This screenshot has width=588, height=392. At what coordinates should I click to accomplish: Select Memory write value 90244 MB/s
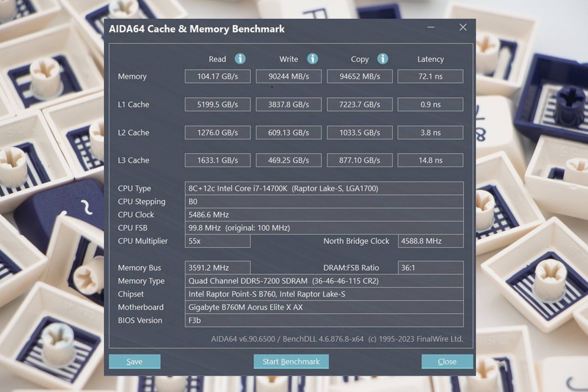tap(289, 76)
